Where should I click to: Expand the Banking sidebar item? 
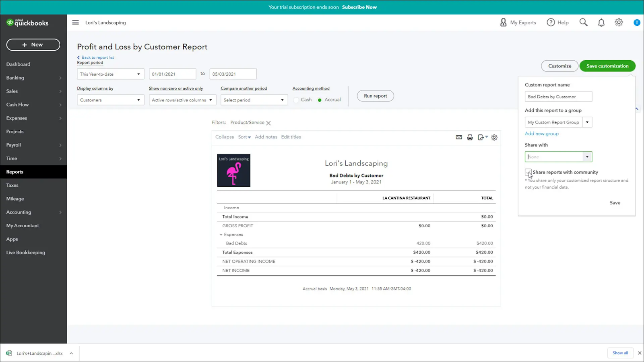(33, 78)
